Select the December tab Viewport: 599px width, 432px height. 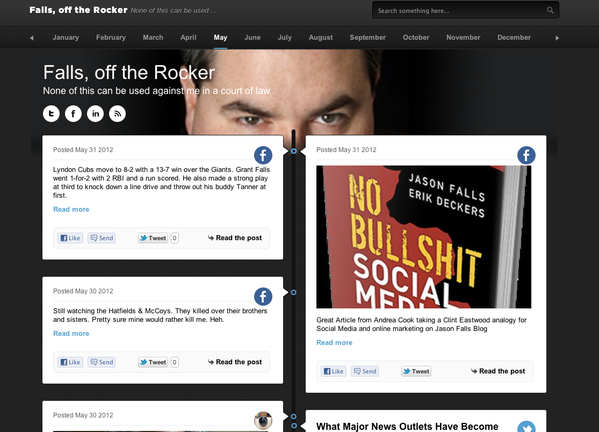[x=514, y=37]
